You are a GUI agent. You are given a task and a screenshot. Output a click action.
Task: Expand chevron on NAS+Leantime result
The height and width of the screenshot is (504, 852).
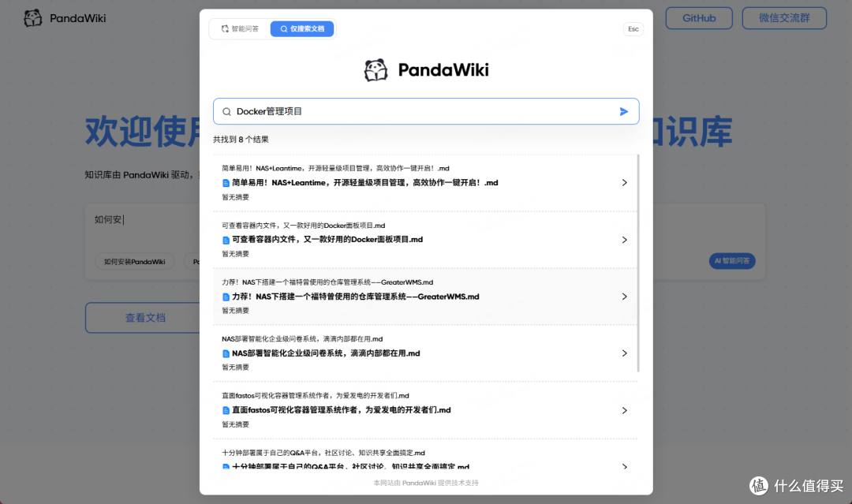624,183
